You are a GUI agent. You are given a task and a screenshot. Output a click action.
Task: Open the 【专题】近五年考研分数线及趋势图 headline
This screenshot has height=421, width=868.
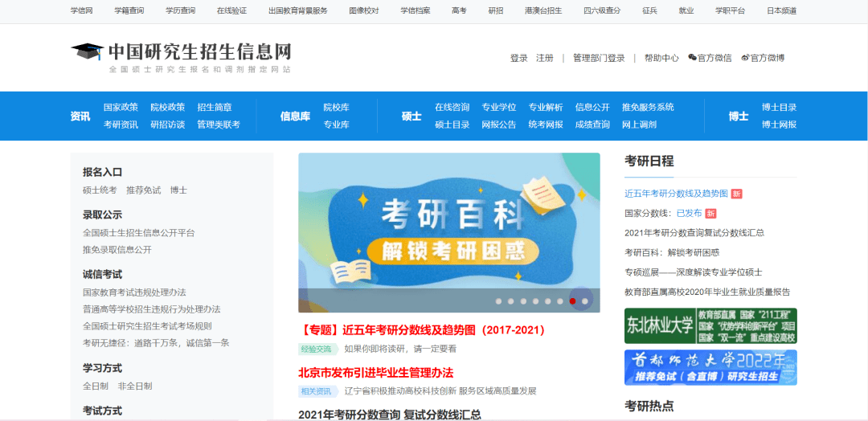(x=424, y=330)
